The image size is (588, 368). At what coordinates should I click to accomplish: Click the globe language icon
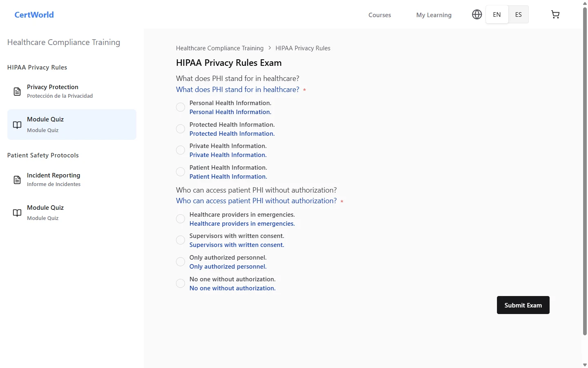[477, 15]
